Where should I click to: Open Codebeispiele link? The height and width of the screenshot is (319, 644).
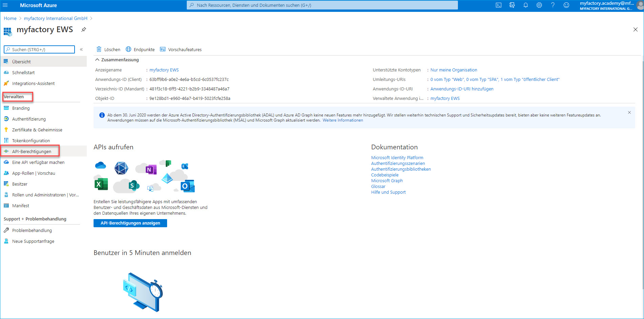[x=385, y=175]
